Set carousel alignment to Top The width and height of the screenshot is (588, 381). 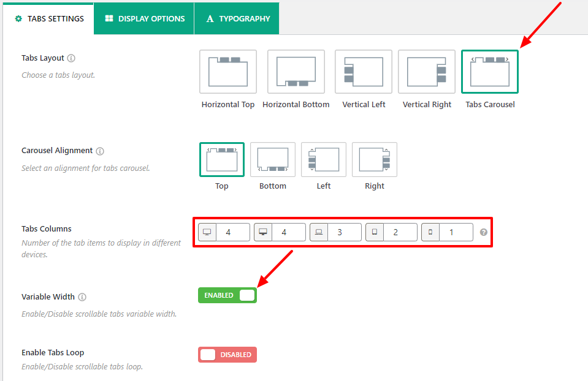click(x=222, y=159)
